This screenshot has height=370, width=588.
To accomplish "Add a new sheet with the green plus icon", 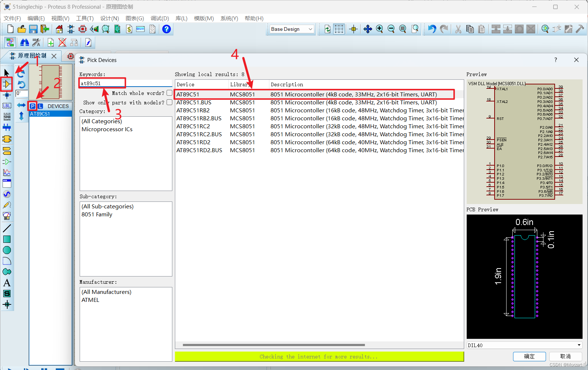I will click(51, 43).
